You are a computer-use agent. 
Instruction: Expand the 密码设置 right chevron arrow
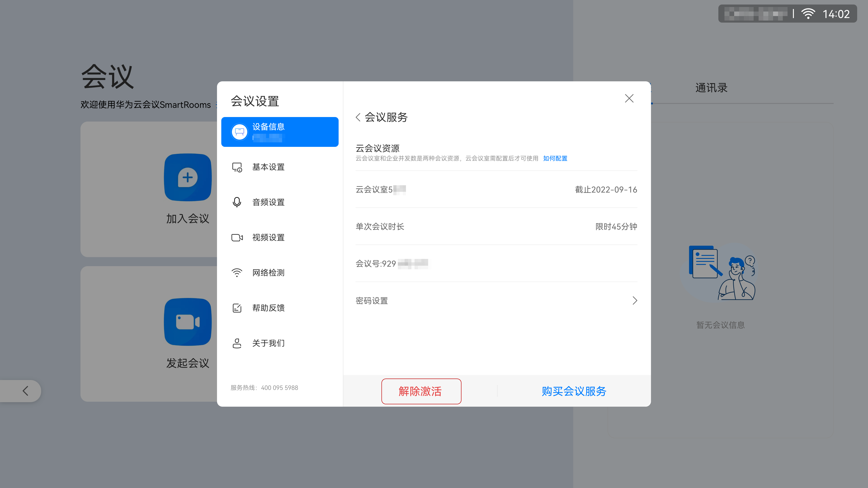point(635,300)
